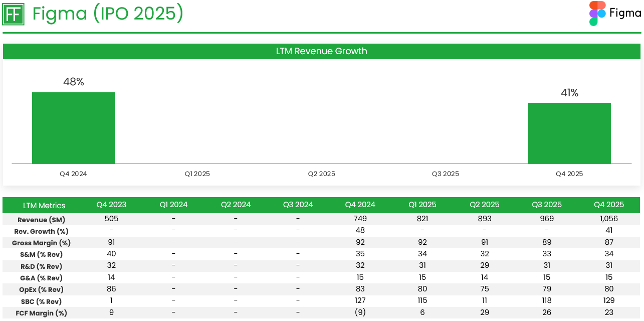Click the Rev. Growth value 48 in table
The height and width of the screenshot is (321, 644).
click(360, 230)
